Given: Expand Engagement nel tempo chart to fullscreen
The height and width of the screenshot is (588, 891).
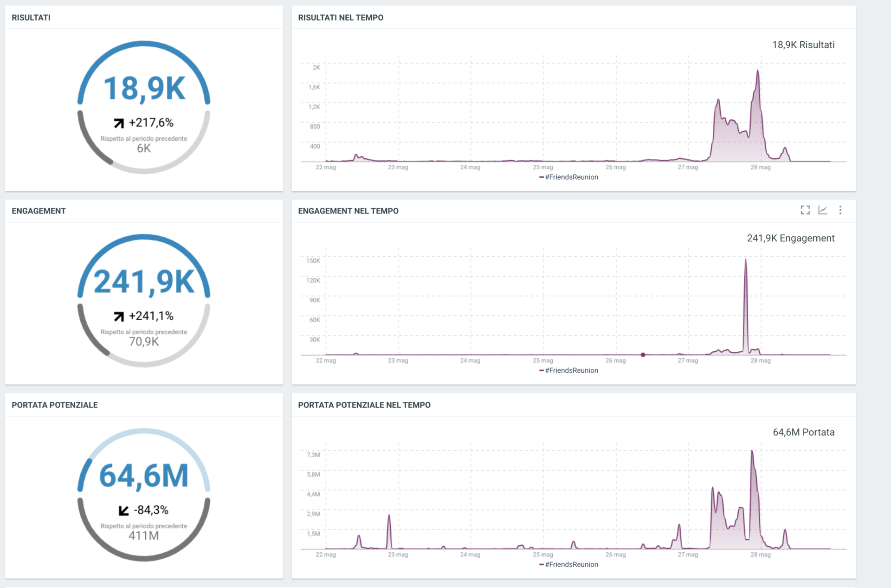Looking at the screenshot, I should (x=805, y=210).
